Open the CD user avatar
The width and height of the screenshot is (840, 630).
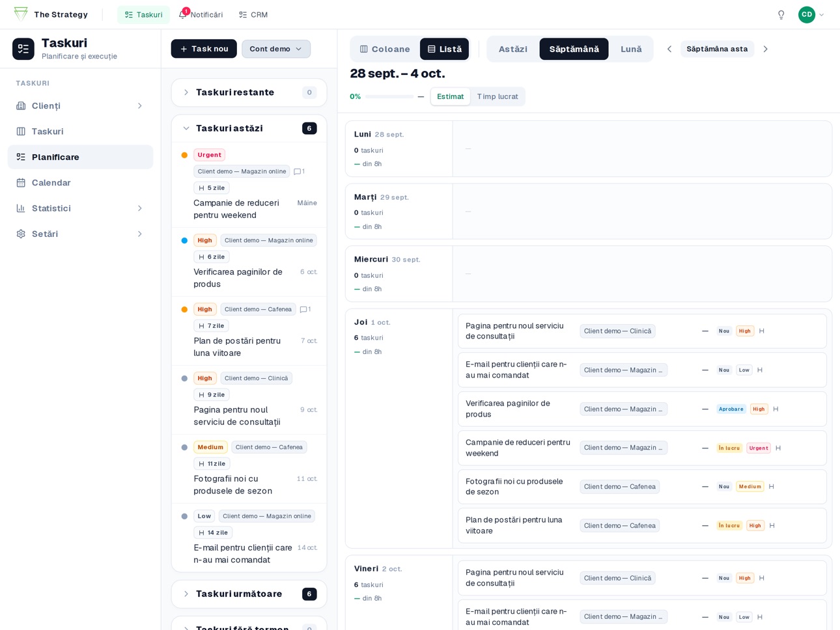click(806, 14)
